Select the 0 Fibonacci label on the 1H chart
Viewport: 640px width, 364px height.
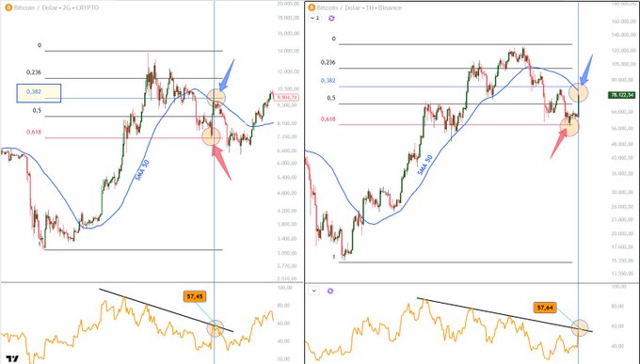point(333,39)
